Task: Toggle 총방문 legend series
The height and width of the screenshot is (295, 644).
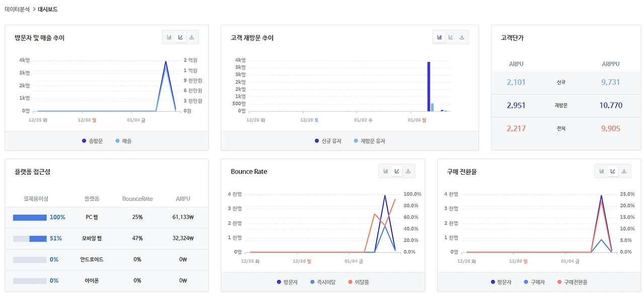Action: click(92, 141)
